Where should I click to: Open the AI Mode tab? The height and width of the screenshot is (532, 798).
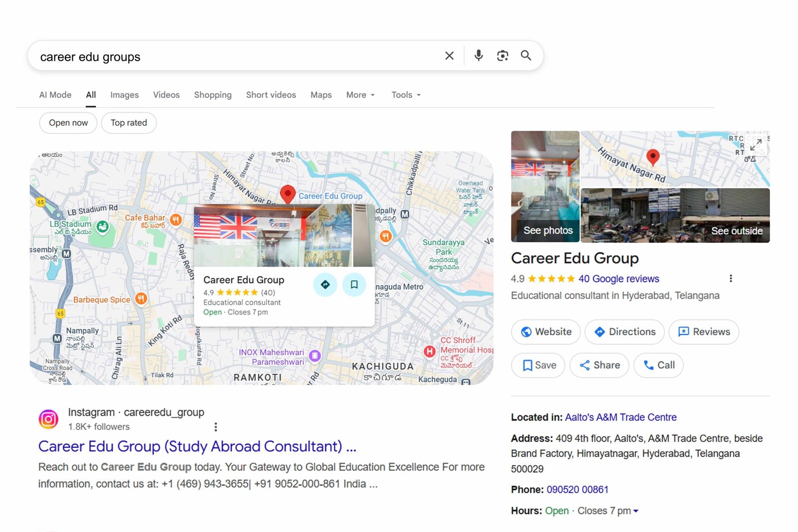tap(55, 95)
